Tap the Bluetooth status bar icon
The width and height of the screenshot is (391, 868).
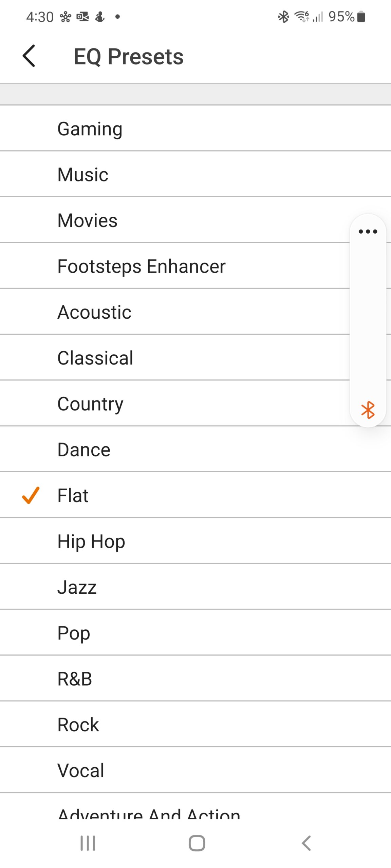click(283, 17)
